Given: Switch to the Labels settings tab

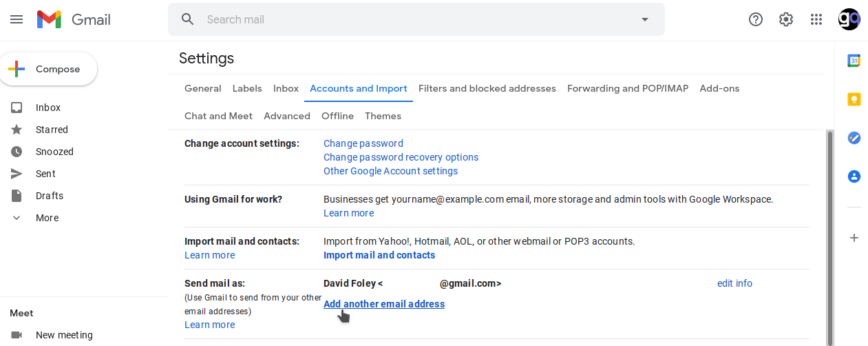Looking at the screenshot, I should coord(247,88).
